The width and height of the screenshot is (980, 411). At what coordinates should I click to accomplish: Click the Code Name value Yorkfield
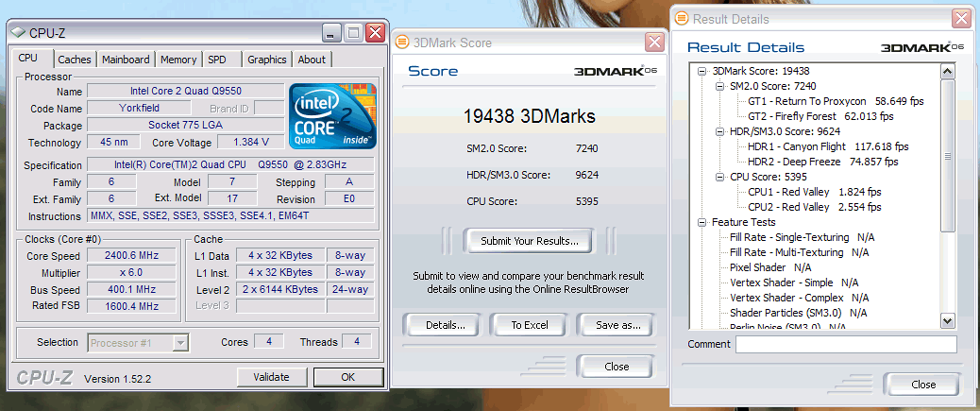pos(139,108)
